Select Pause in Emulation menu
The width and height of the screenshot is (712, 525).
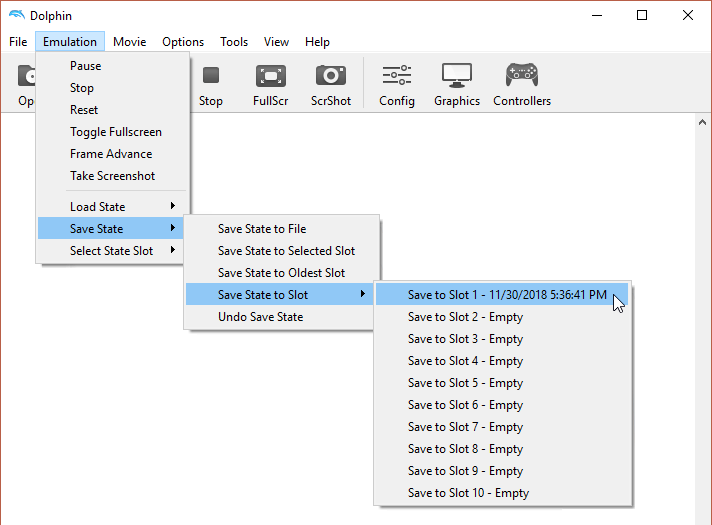(113, 66)
